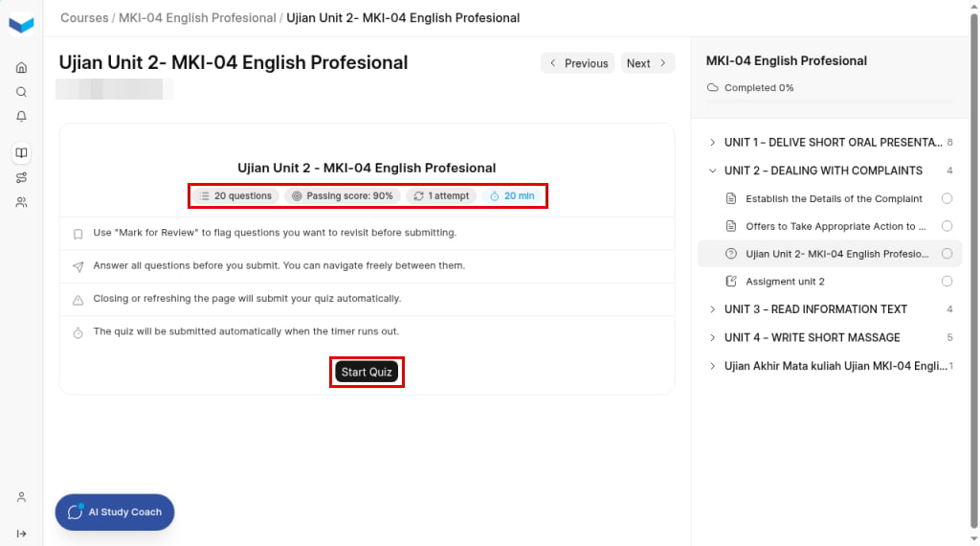The width and height of the screenshot is (980, 546).
Task: Click the Ujian Unit 2 quiz card title
Action: point(367,168)
